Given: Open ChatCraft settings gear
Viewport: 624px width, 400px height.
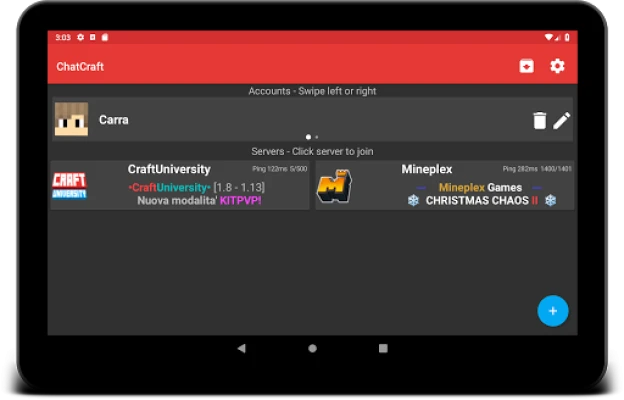Looking at the screenshot, I should click(557, 67).
